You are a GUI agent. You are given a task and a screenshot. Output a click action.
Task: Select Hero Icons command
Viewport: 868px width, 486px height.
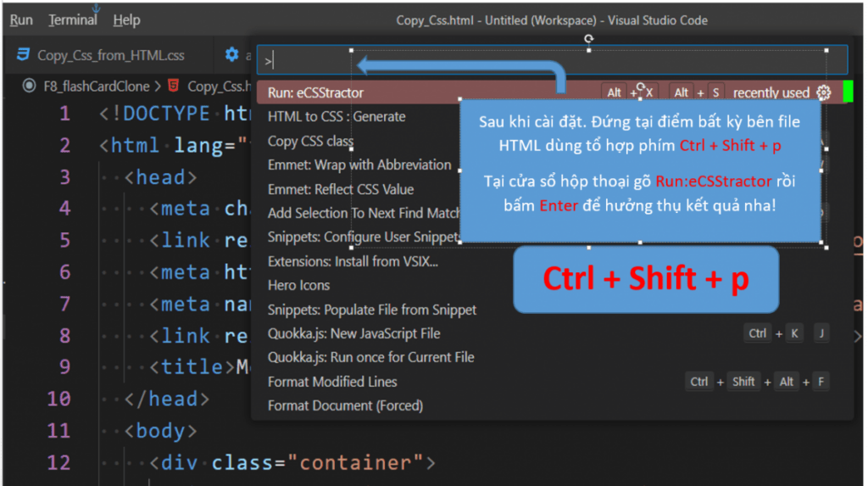tap(299, 285)
